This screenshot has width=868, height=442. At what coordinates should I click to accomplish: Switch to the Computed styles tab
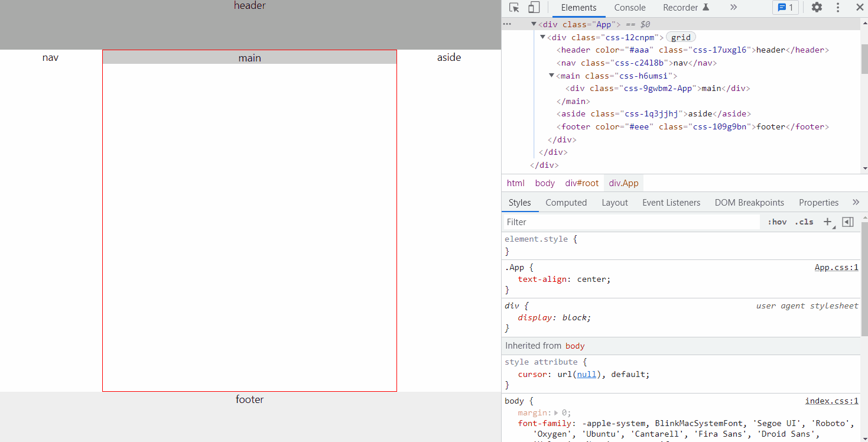[x=565, y=202]
